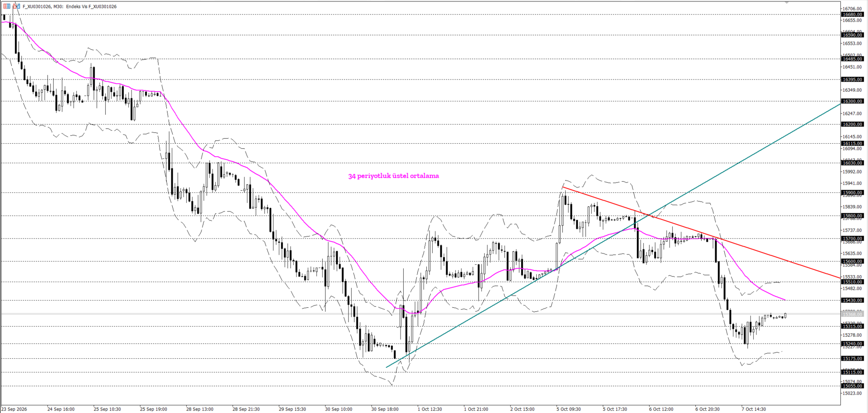Click the 16451.00 price scale value
Screen dimensions: 868x413
pyautogui.click(x=852, y=67)
